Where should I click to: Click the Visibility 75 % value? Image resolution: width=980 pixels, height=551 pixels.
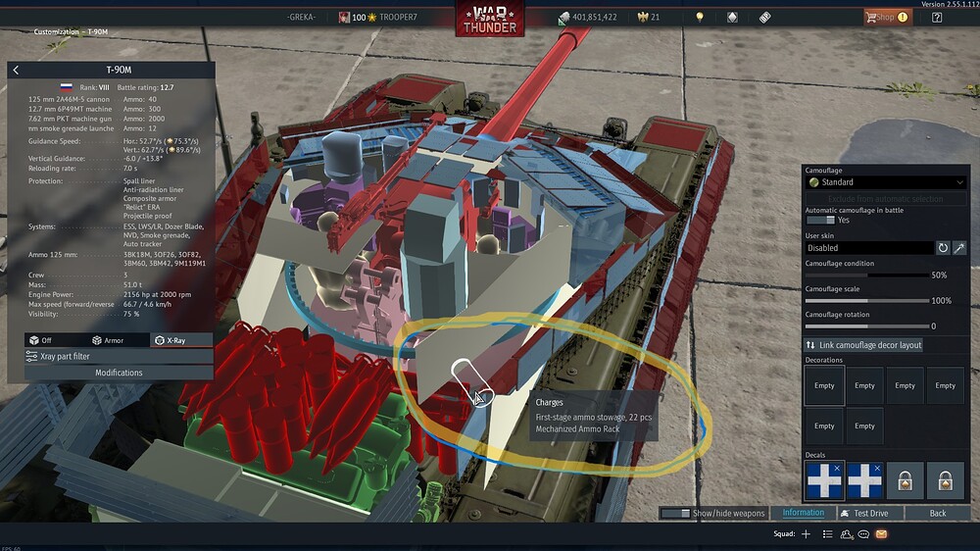coord(131,315)
